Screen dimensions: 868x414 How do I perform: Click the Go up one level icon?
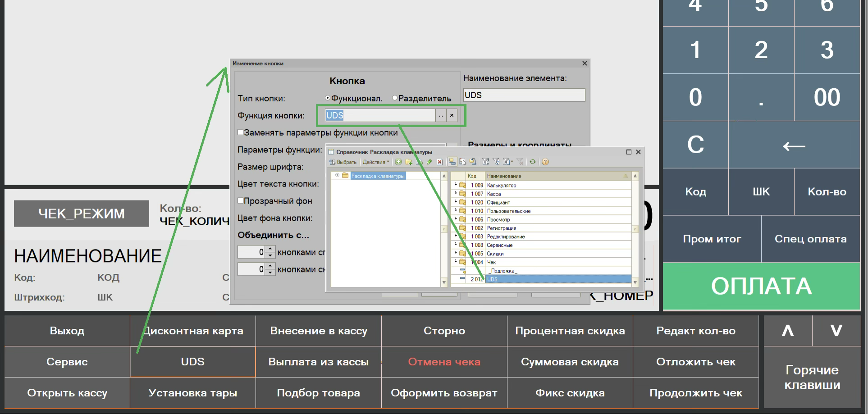click(x=473, y=162)
